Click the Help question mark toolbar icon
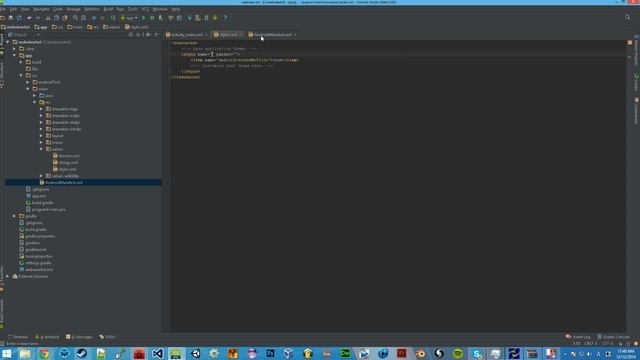The height and width of the screenshot is (360, 640). [x=225, y=18]
